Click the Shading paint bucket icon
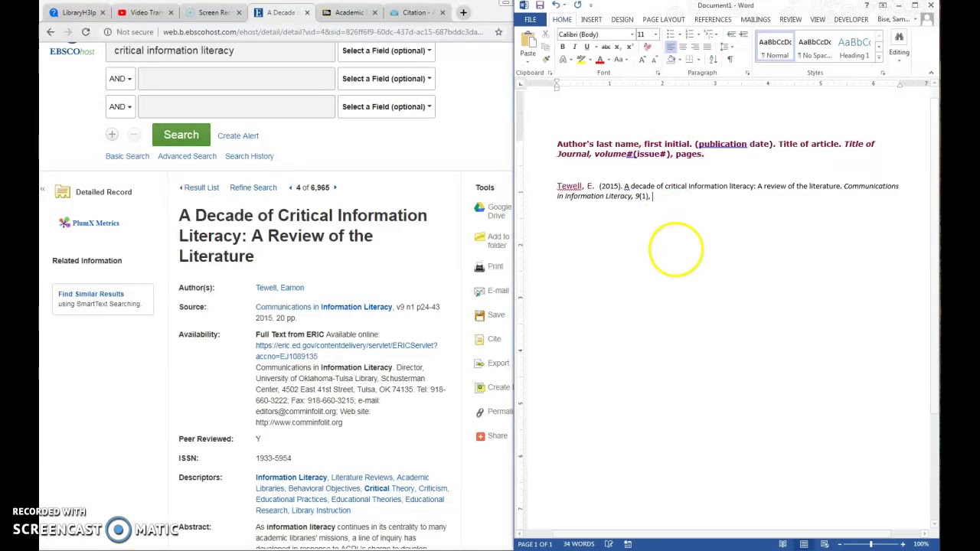The height and width of the screenshot is (551, 980). [x=671, y=59]
